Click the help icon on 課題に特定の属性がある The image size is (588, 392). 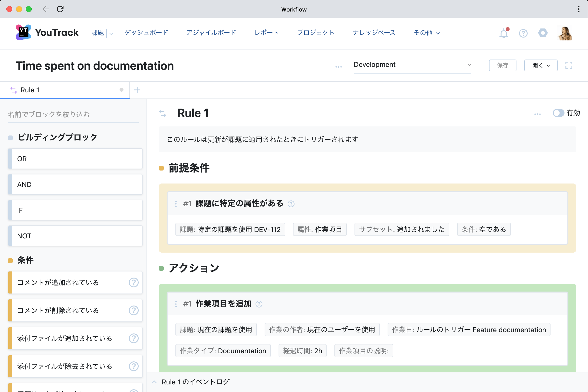(x=291, y=204)
